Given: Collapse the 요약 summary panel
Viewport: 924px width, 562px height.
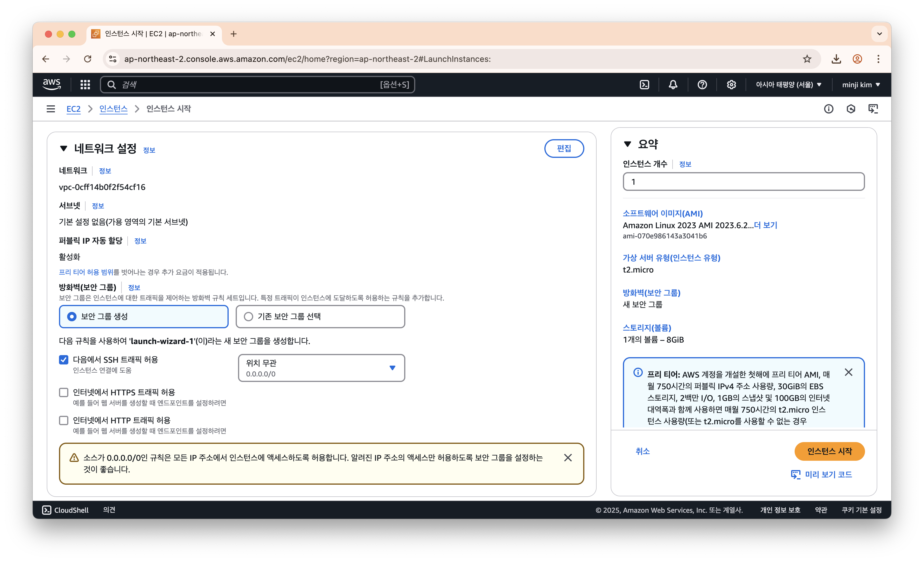Looking at the screenshot, I should coord(627,144).
